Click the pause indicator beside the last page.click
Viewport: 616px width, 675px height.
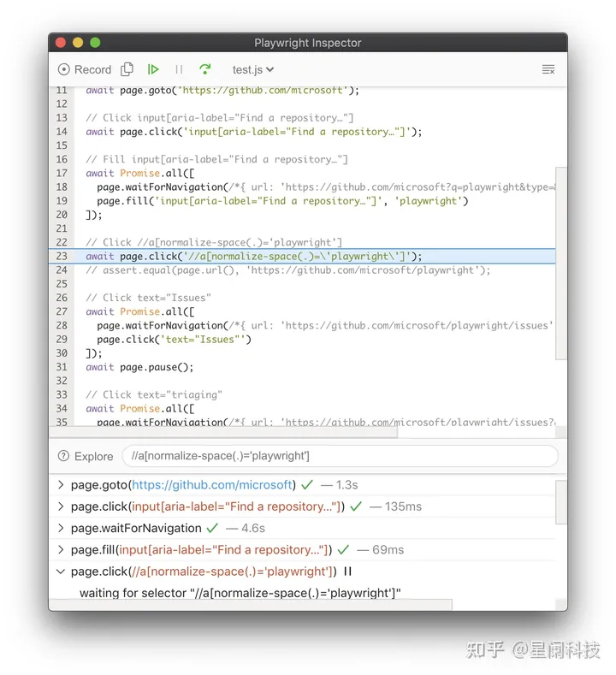(x=348, y=571)
